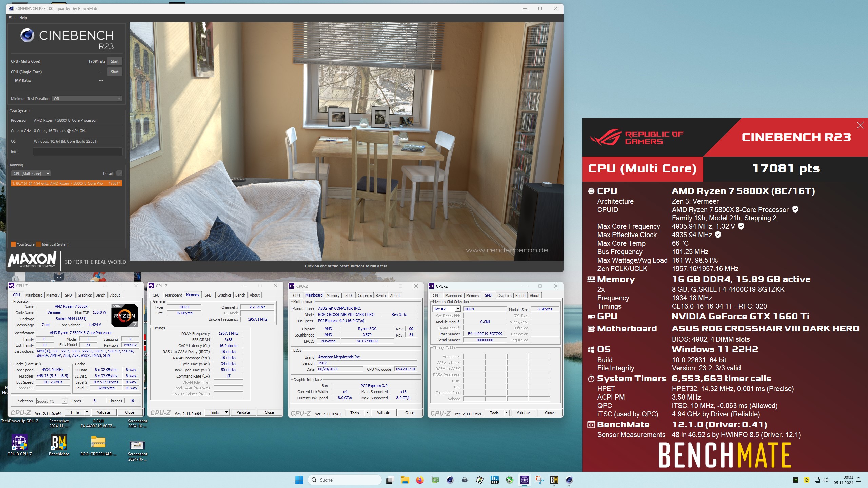Image resolution: width=868 pixels, height=488 pixels.
Task: Click 'NVIDIA GeForce GTX 1660 Ti' text
Action: 741,317
